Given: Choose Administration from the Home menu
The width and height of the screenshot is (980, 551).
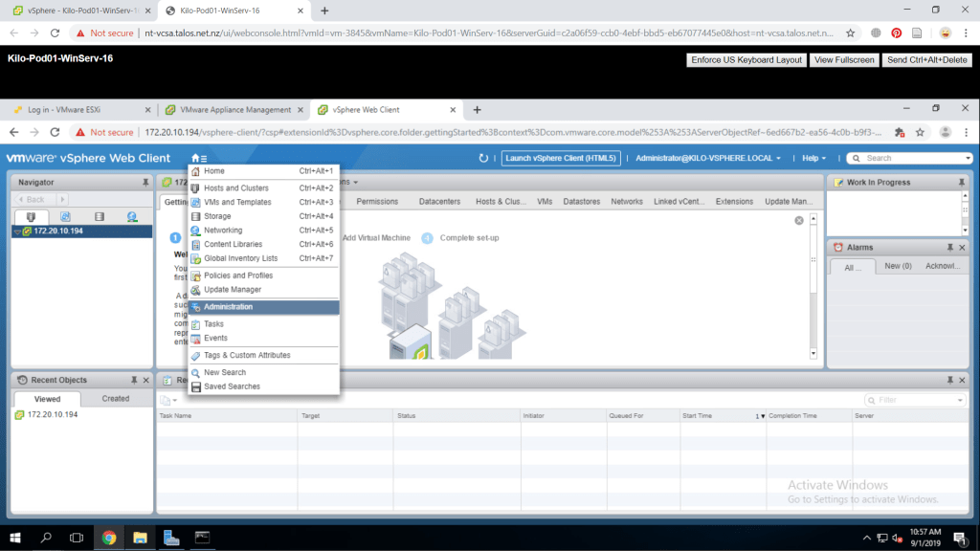Looking at the screenshot, I should (228, 307).
